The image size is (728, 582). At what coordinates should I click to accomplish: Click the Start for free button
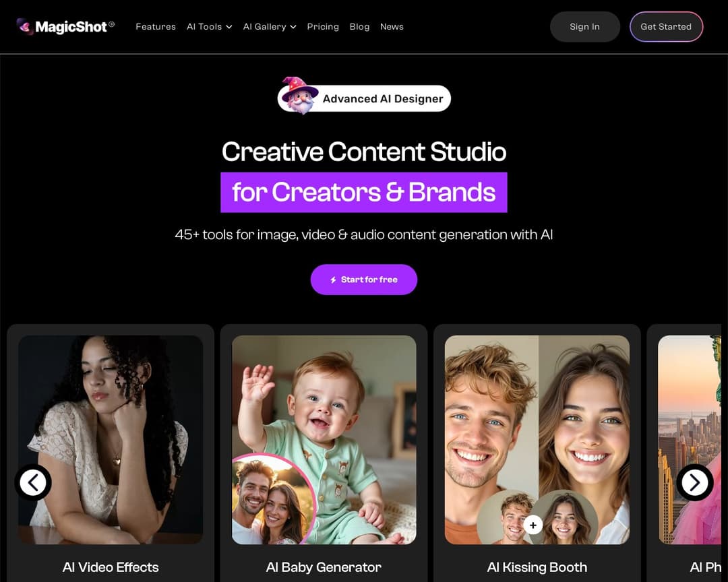pyautogui.click(x=364, y=280)
